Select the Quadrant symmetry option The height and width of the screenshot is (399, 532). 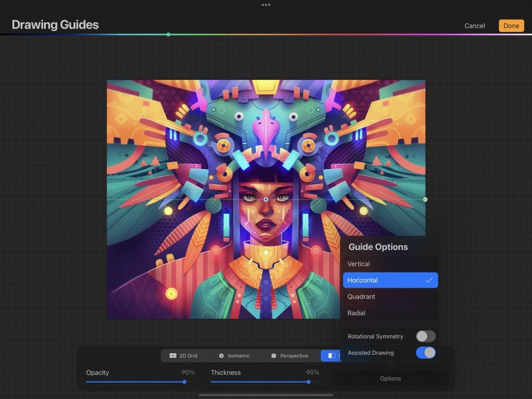click(x=390, y=296)
